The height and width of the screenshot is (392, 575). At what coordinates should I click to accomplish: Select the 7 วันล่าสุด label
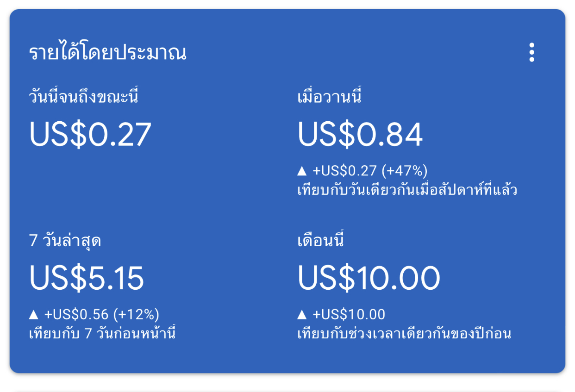point(65,241)
